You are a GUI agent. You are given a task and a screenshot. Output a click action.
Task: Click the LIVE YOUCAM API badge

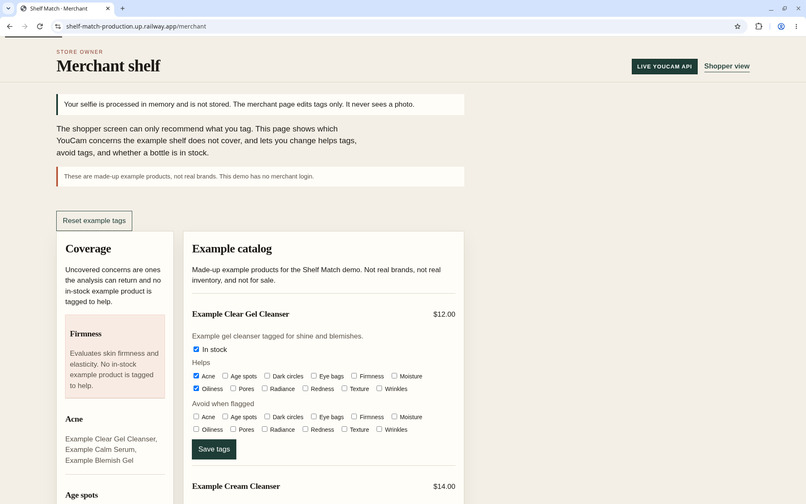tap(664, 66)
